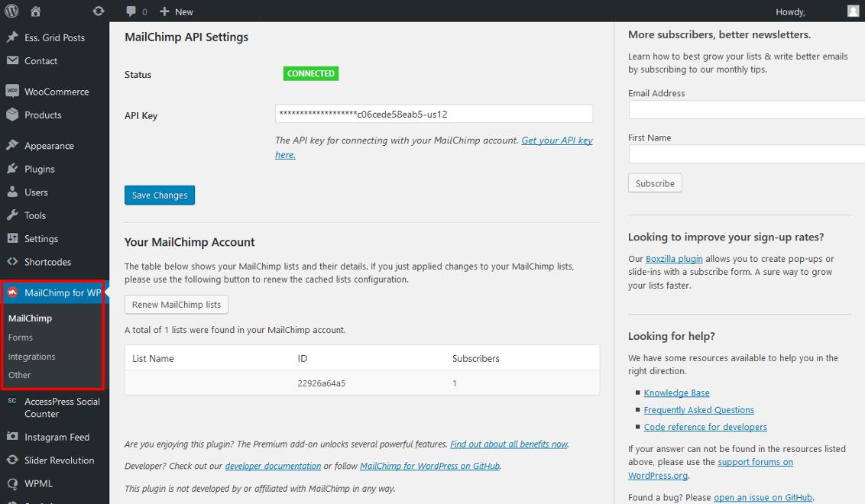865x504 pixels.
Task: Open the site home icon
Action: [36, 11]
